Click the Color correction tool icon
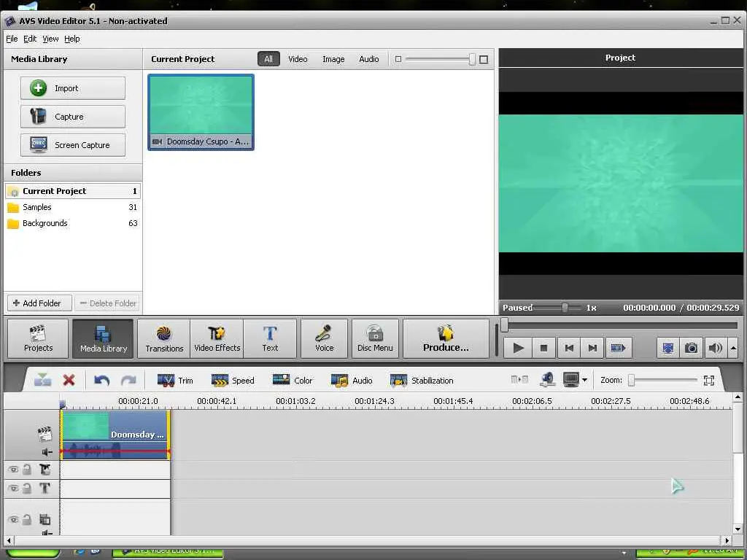This screenshot has width=747, height=560. coord(281,380)
